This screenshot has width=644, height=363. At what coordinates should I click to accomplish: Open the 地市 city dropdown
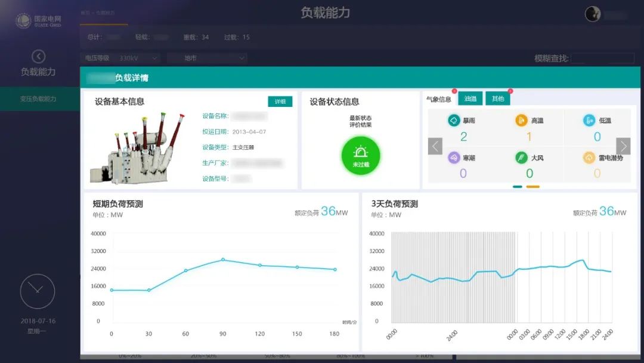coord(208,58)
